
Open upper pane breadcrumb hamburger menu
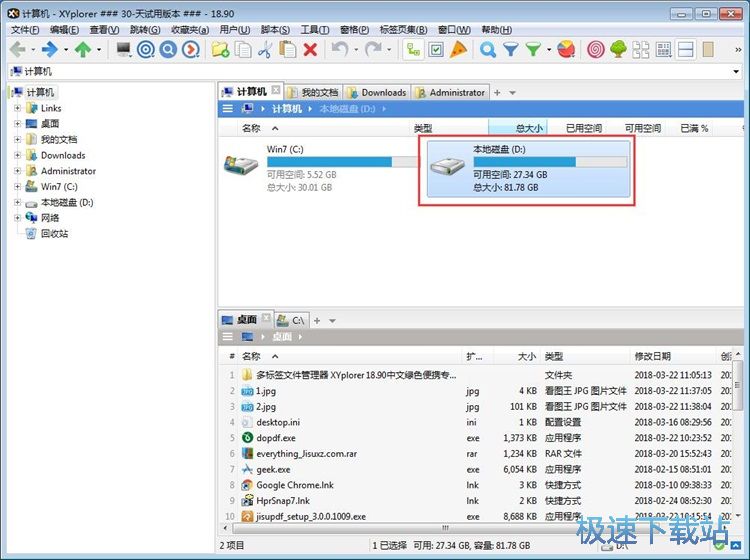tap(228, 109)
